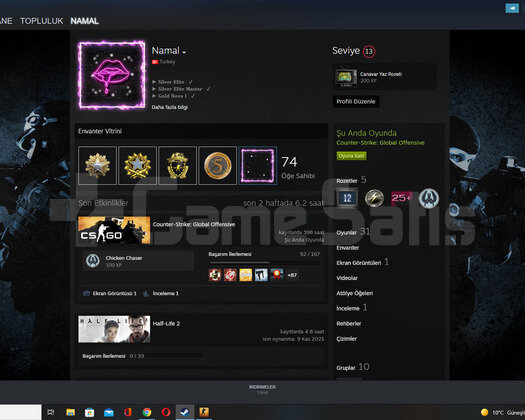
Task: Click the green 'Oyuna Katıl' button
Action: pyautogui.click(x=351, y=156)
